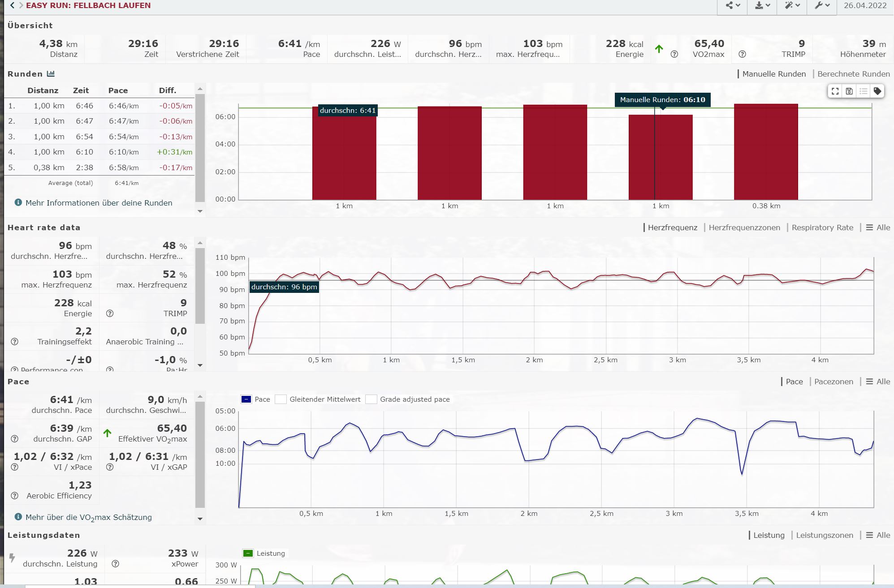Toggle the Pace series legend box

(246, 399)
